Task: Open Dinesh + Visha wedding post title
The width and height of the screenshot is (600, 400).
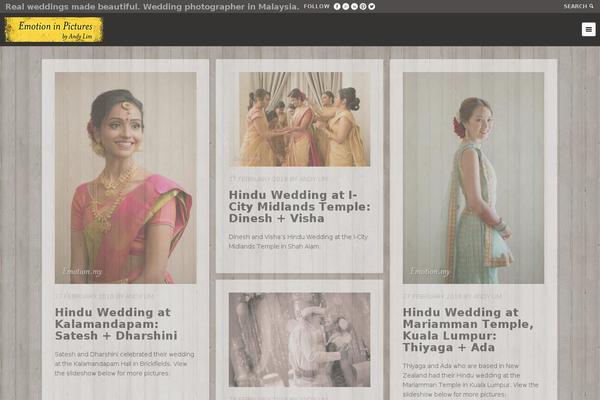Action: pyautogui.click(x=299, y=207)
